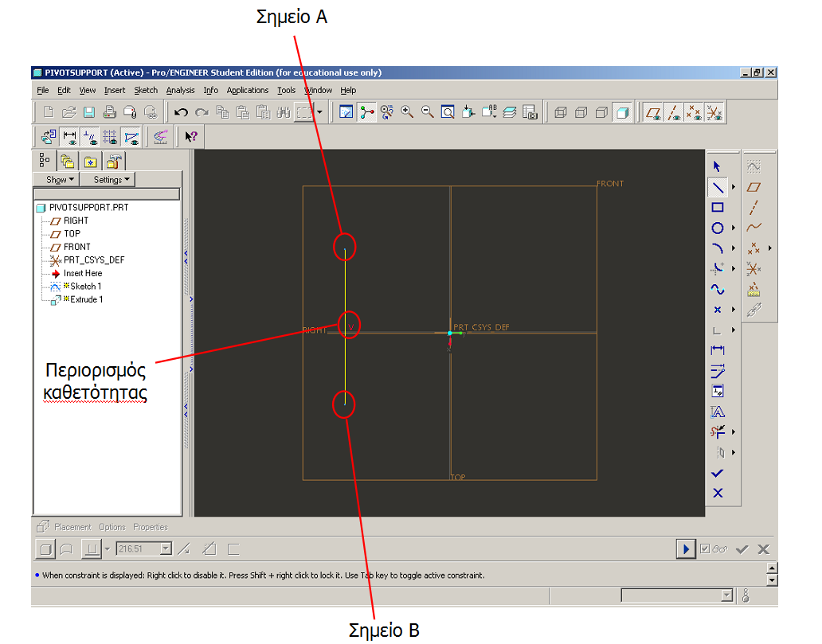Select the Line sketch tool
This screenshot has width=822, height=644.
718,187
